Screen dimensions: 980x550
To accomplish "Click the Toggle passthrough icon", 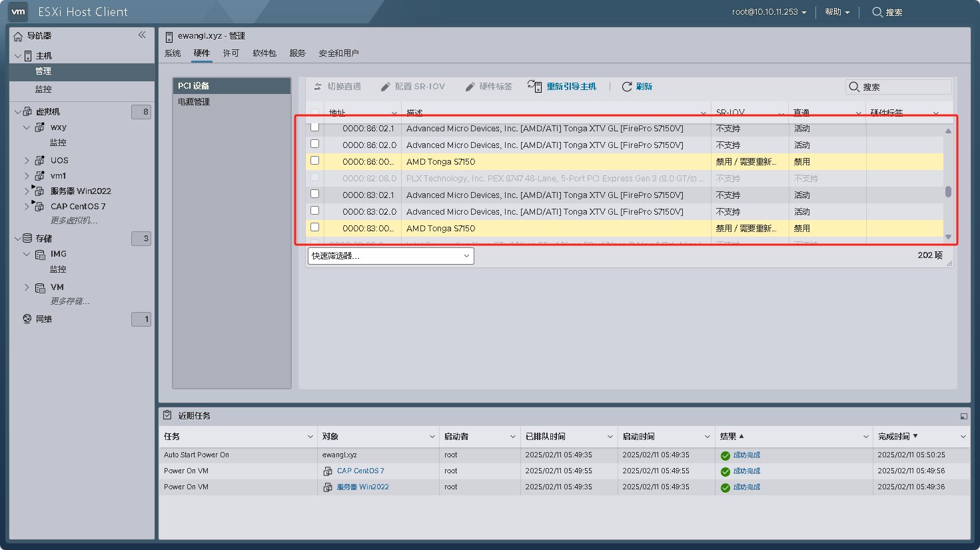I will [x=318, y=87].
